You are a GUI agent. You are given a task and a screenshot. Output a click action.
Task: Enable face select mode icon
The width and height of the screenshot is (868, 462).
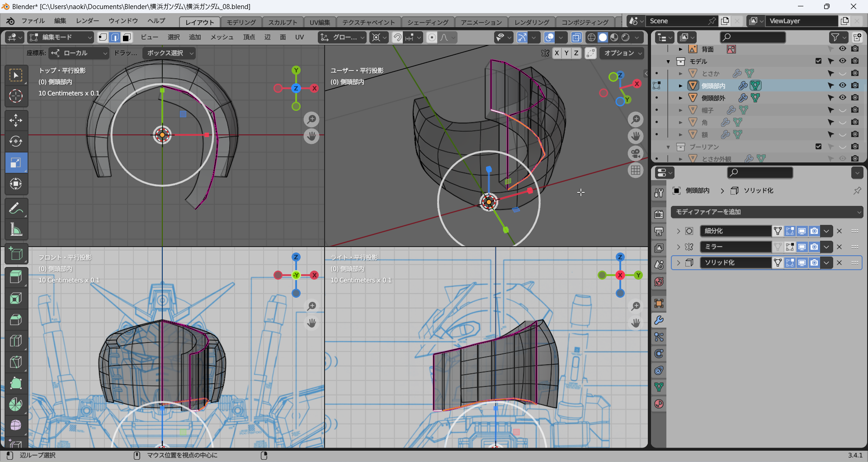pyautogui.click(x=127, y=38)
